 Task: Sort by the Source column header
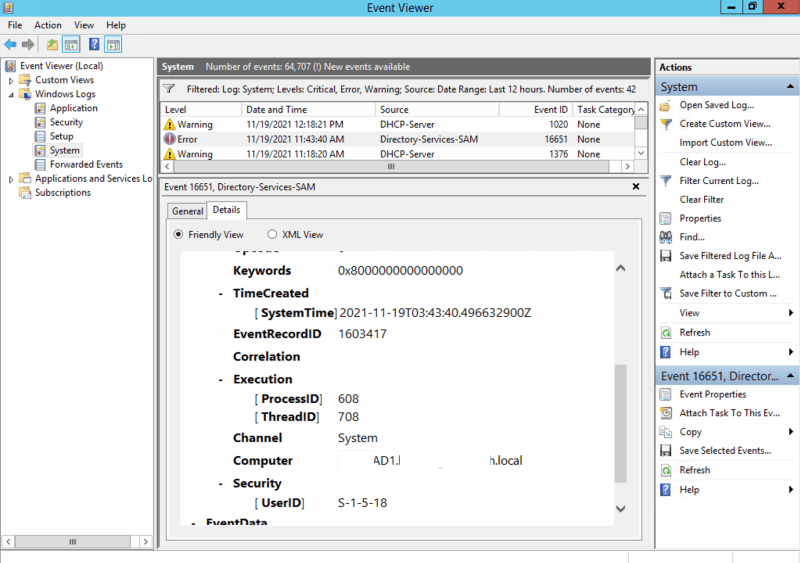437,110
